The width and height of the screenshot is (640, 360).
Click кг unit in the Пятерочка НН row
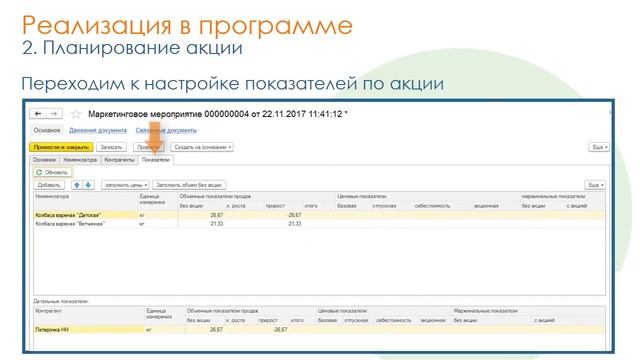[149, 329]
